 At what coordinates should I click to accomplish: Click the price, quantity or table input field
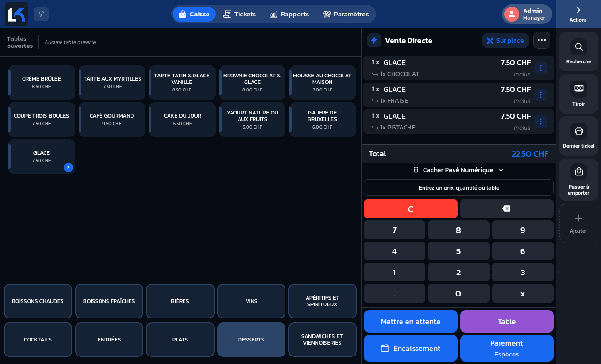[x=459, y=188]
